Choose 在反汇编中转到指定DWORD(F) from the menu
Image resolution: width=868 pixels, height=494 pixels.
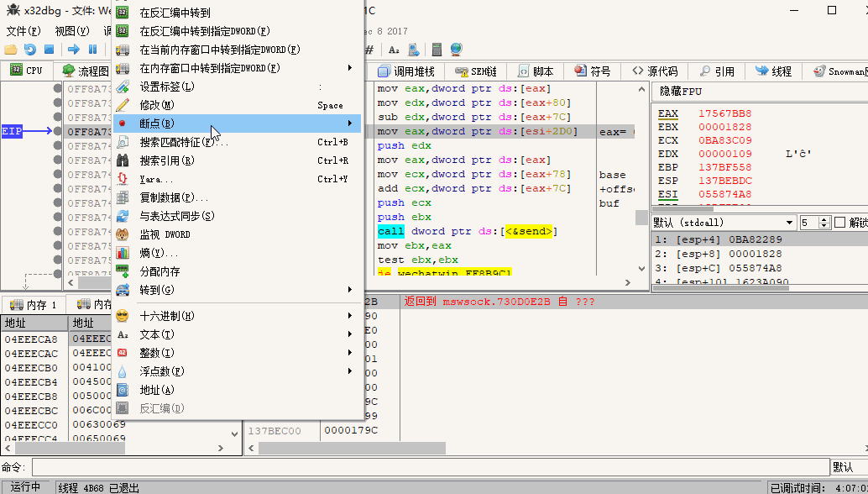[237, 31]
